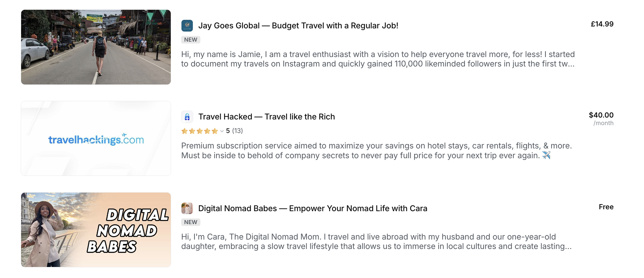The height and width of the screenshot is (278, 644).
Task: Click the Digital Nomad Babes banner image
Action: click(x=95, y=229)
